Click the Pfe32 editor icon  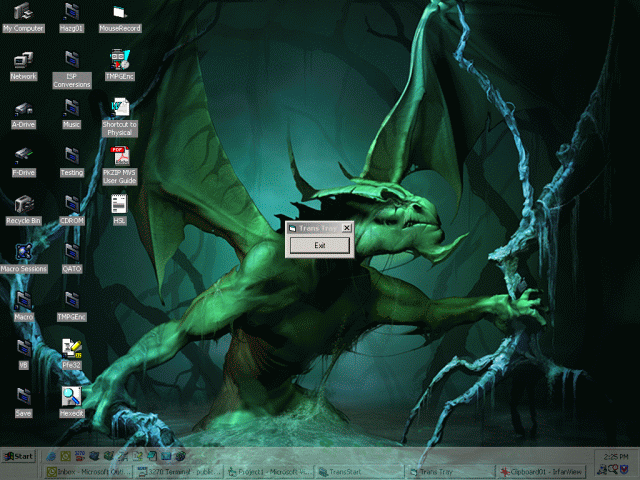(x=71, y=349)
